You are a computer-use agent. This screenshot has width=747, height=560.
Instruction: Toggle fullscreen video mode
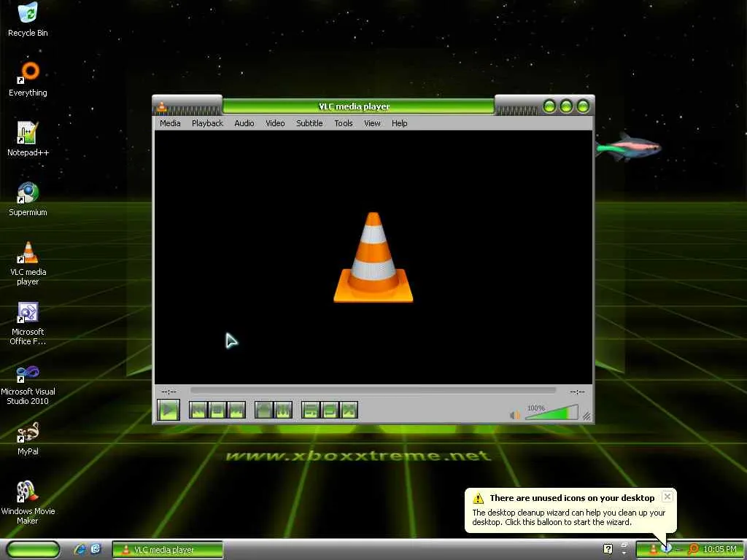(263, 410)
